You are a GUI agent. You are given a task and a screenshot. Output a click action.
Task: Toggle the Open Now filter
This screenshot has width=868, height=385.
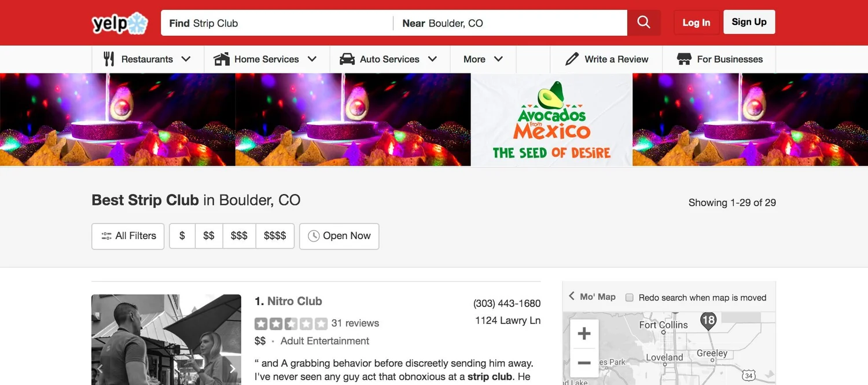coord(339,236)
